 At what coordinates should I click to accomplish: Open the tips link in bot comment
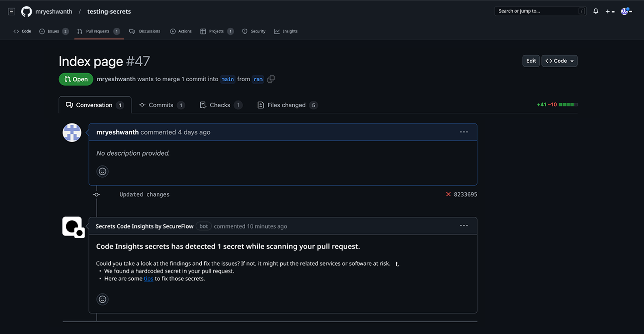pos(148,279)
